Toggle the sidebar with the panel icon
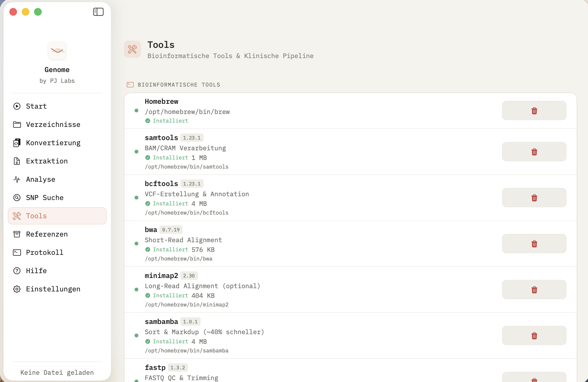Image resolution: width=588 pixels, height=382 pixels. point(98,12)
